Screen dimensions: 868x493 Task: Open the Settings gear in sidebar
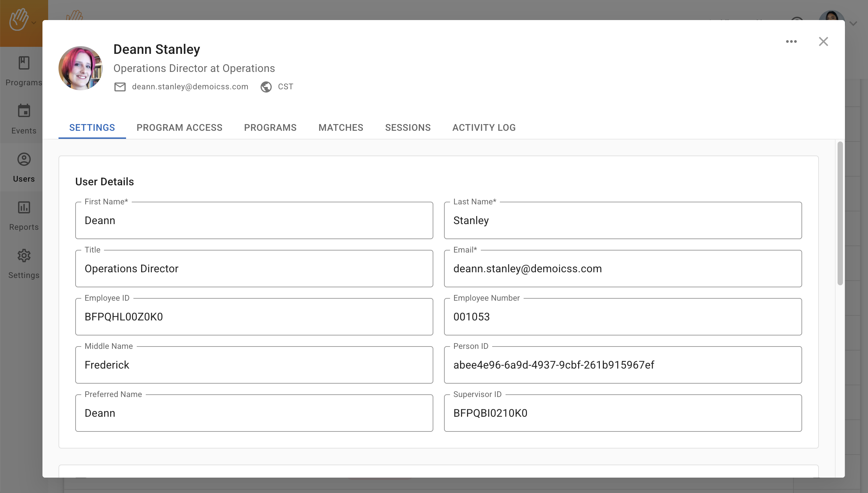pyautogui.click(x=24, y=256)
